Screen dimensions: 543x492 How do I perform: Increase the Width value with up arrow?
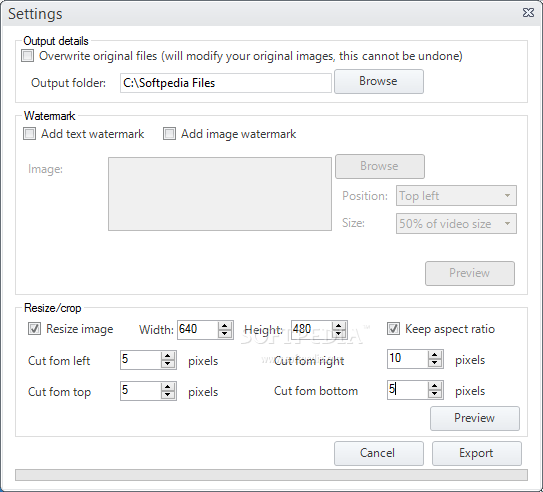(x=225, y=326)
